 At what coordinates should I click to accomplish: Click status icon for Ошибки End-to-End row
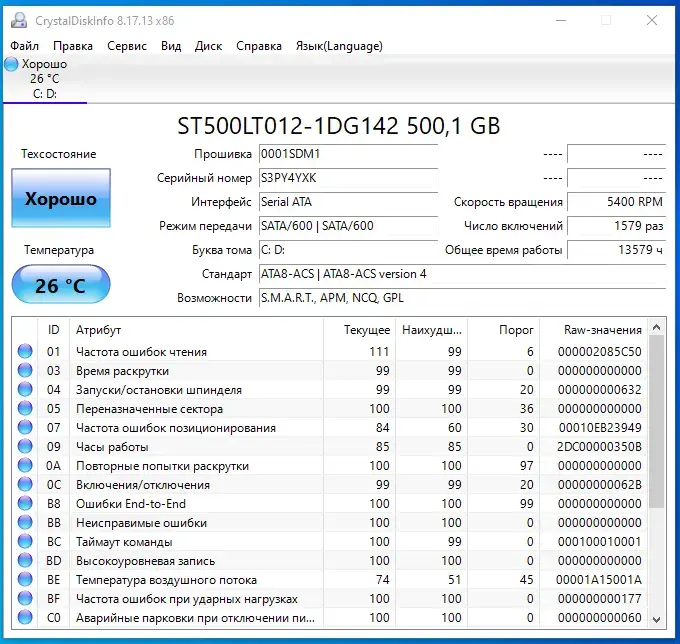[x=25, y=503]
